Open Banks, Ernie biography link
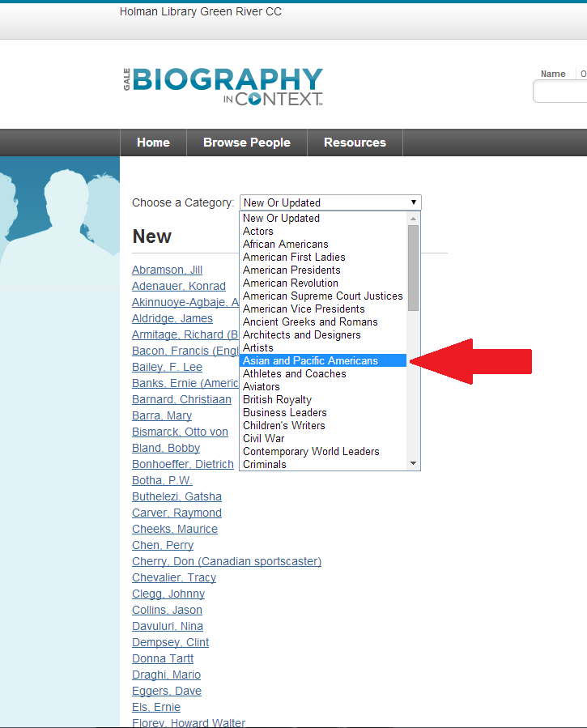587x728 pixels. pos(185,384)
